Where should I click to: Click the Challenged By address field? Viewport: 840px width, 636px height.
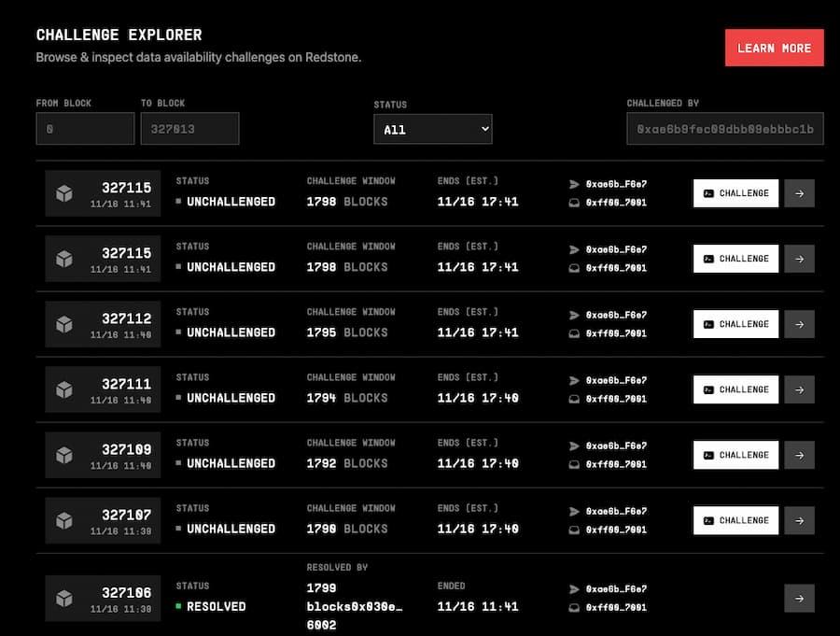pos(725,129)
